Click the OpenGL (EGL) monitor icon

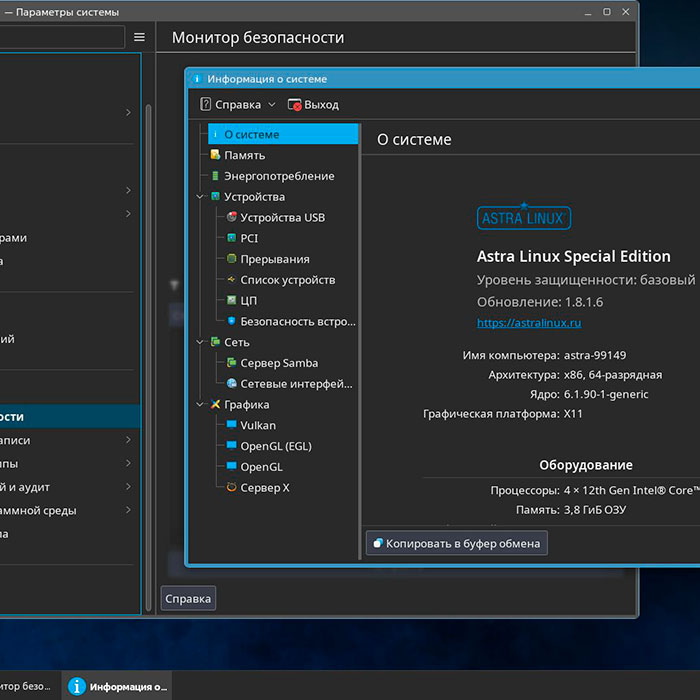pos(231,446)
